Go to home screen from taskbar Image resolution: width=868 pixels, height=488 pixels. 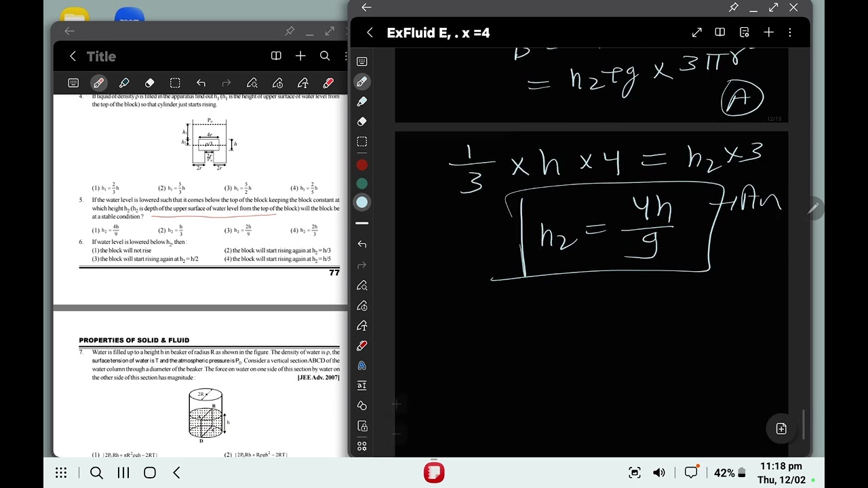point(150,473)
